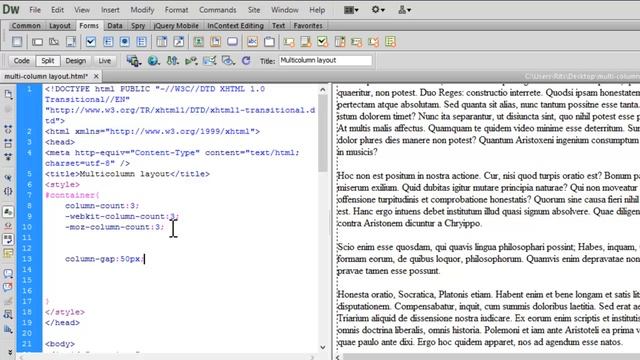Insert Spry Validation Text Field
640x360 pixels.
[289, 42]
